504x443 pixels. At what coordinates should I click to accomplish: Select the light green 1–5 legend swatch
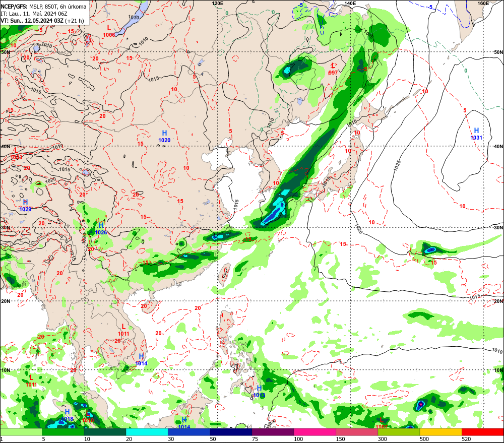21,432
